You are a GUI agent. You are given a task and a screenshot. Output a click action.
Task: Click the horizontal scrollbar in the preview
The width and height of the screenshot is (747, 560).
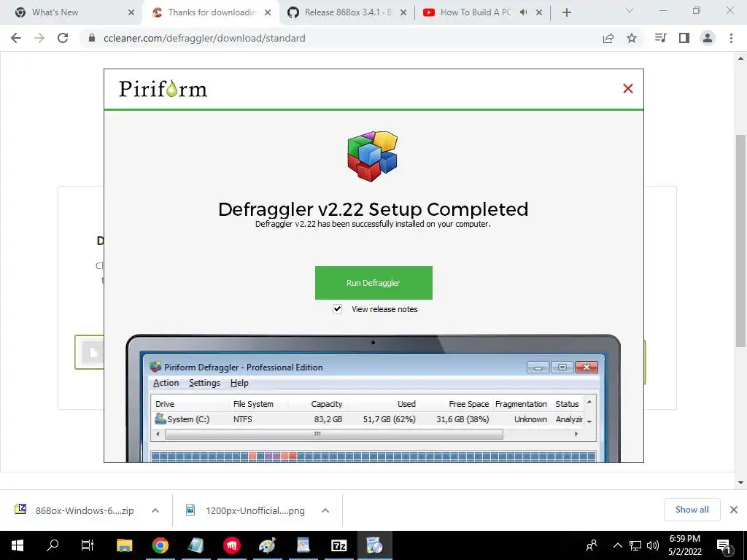(333, 434)
